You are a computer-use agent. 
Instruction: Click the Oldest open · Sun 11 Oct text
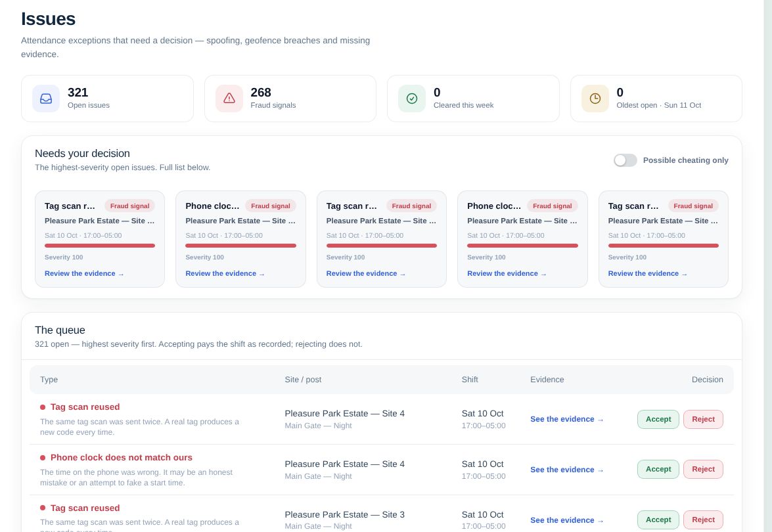coord(659,105)
